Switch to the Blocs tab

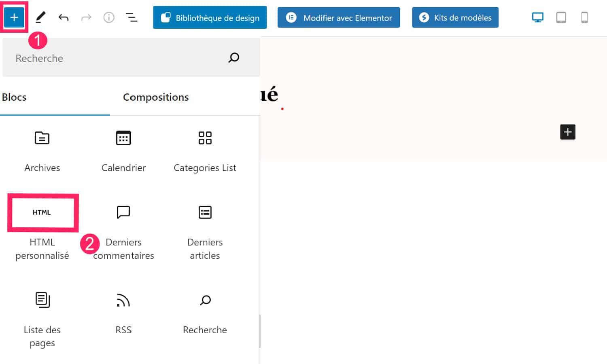pyautogui.click(x=14, y=97)
